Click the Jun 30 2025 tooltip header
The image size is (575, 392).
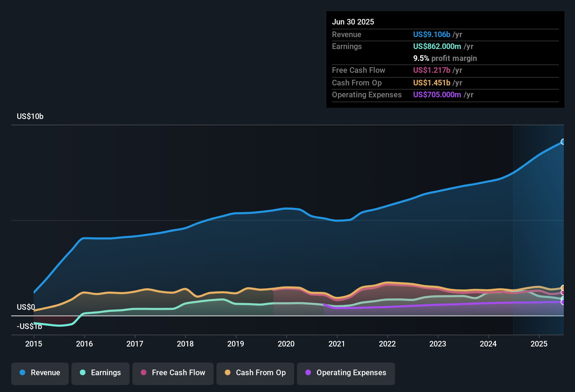[353, 22]
